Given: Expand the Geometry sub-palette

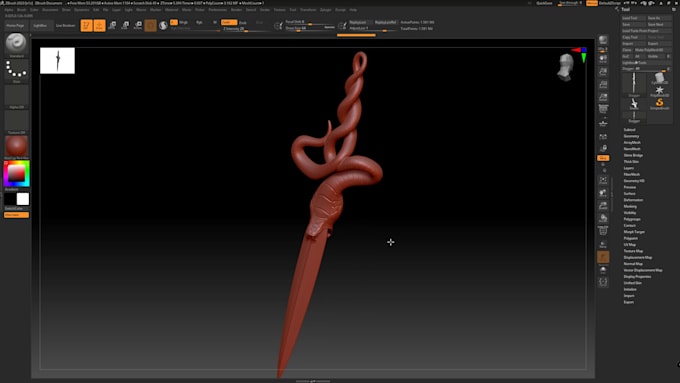Looking at the screenshot, I should tap(631, 136).
